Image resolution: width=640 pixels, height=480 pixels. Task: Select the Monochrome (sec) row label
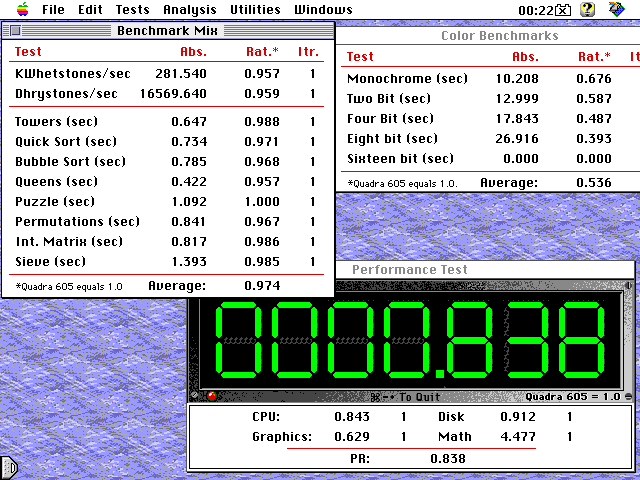point(407,78)
